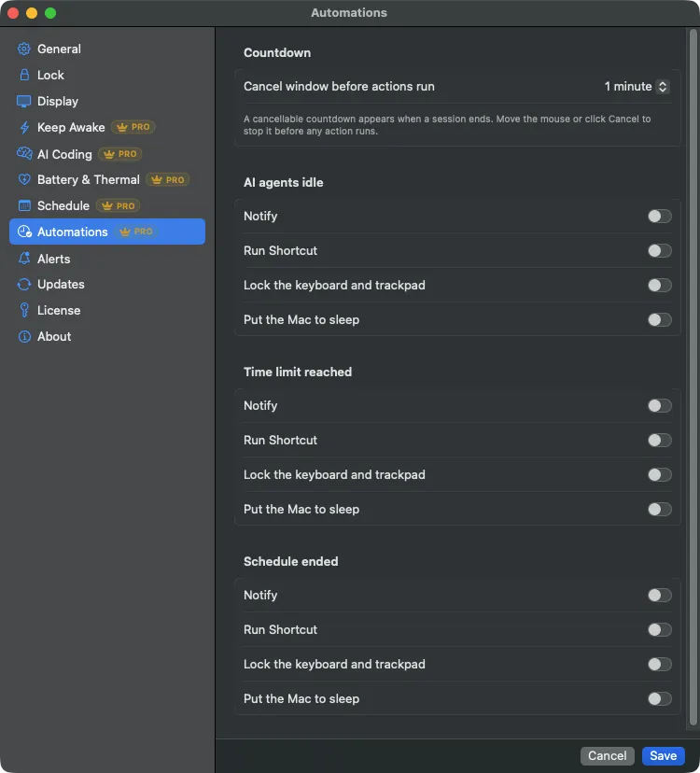Select the Lock padlock icon

24,75
